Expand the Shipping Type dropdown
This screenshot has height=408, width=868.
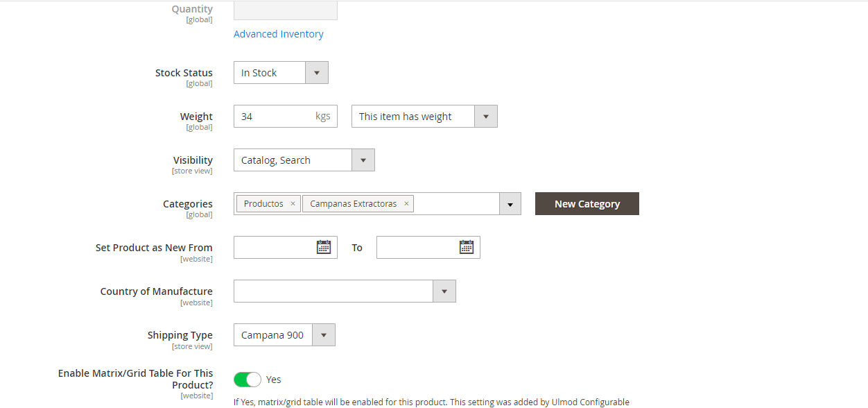(x=323, y=335)
